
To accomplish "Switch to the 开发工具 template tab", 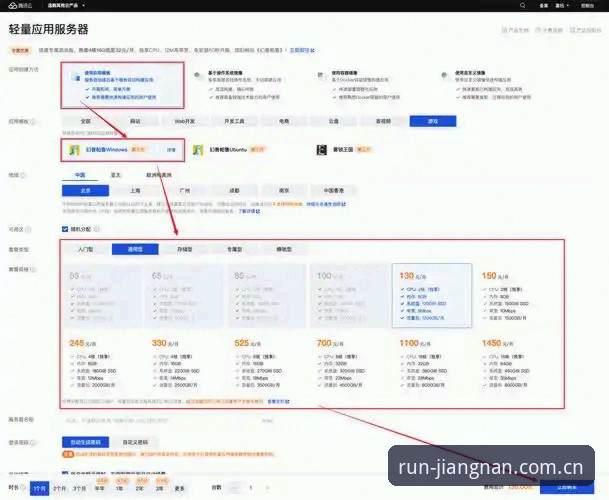I will [234, 121].
